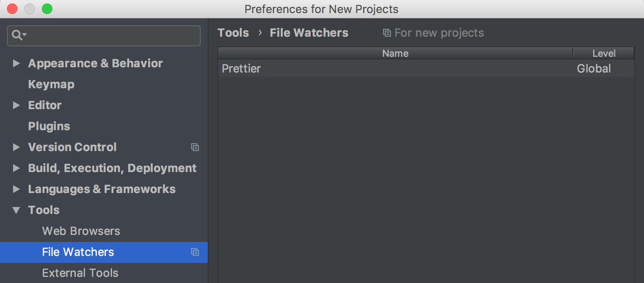This screenshot has height=283, width=644.
Task: Click the Name column header
Action: coord(395,53)
